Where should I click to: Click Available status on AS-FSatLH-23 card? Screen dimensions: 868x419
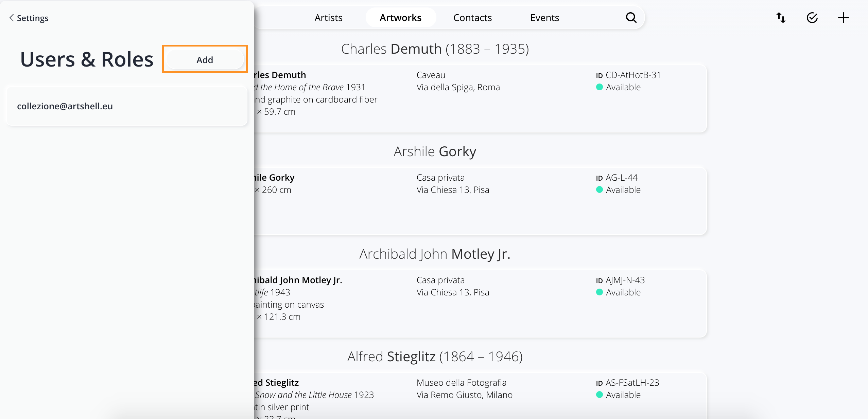(619, 395)
